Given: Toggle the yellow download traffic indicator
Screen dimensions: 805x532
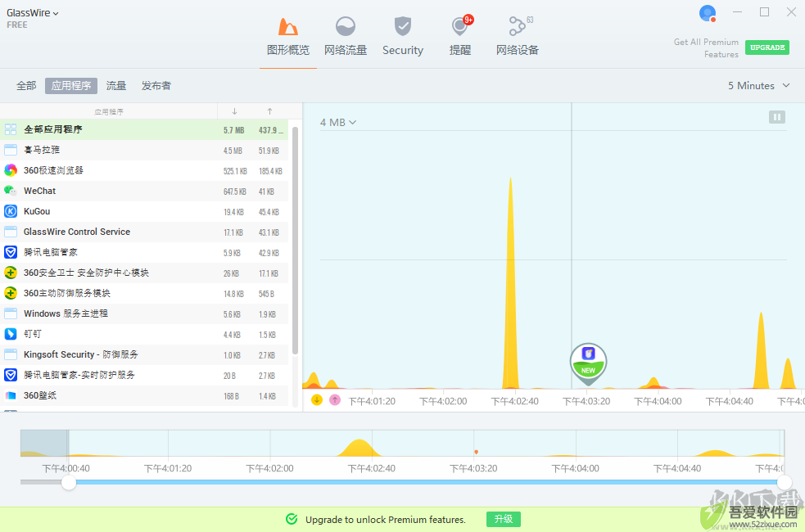Looking at the screenshot, I should pos(317,399).
